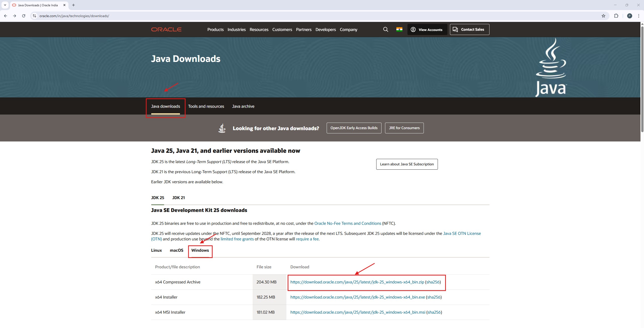
Task: Open the Chrome three-dot menu
Action: (638, 16)
